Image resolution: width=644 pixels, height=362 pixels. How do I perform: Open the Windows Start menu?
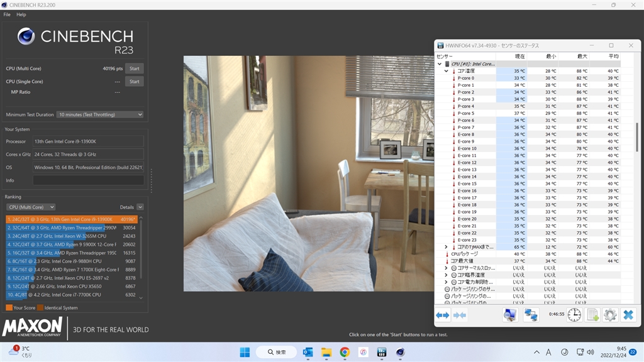click(x=245, y=352)
